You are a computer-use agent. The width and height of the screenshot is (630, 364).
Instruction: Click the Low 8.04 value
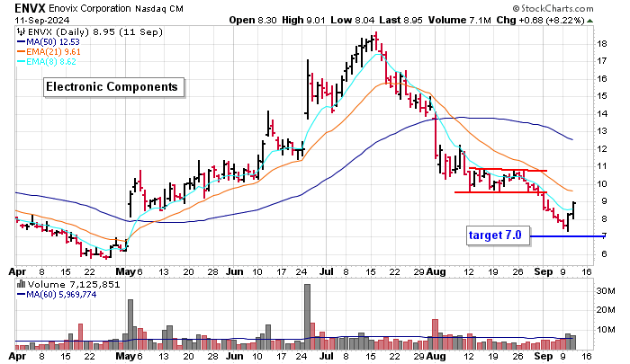[353, 20]
